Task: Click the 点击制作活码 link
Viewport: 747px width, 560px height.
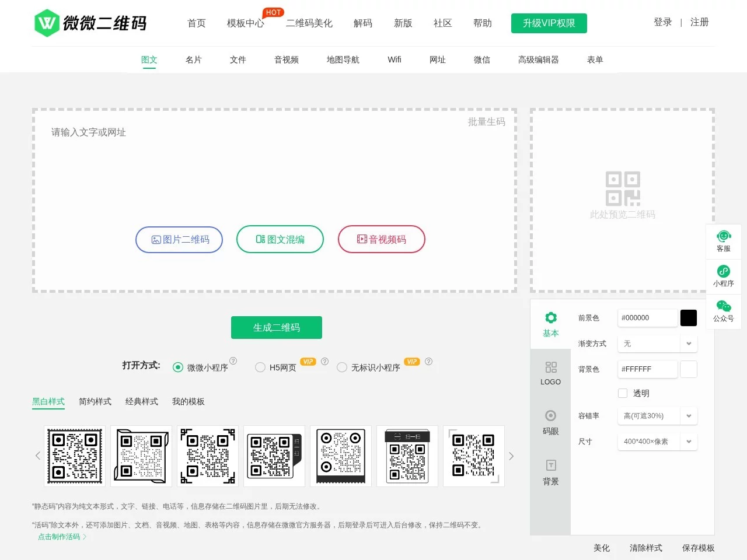Action: click(60, 536)
